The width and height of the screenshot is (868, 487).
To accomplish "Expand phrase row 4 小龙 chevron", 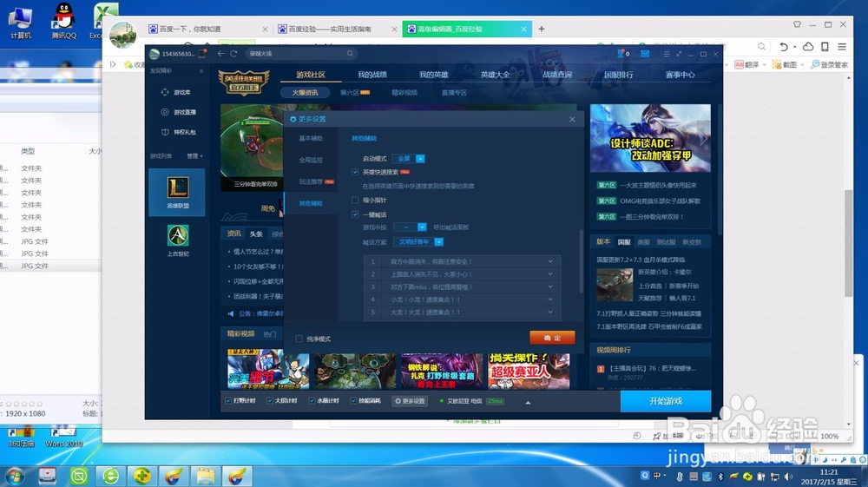I will [550, 299].
